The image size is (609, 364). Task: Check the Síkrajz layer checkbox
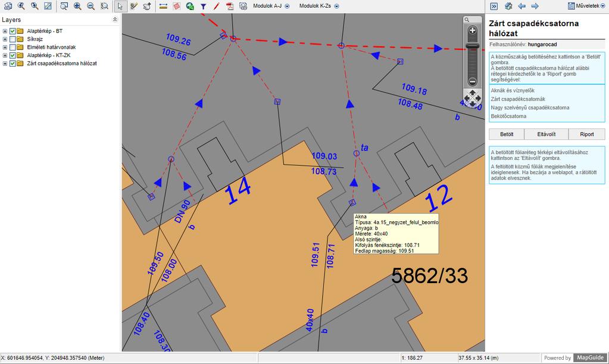click(13, 39)
